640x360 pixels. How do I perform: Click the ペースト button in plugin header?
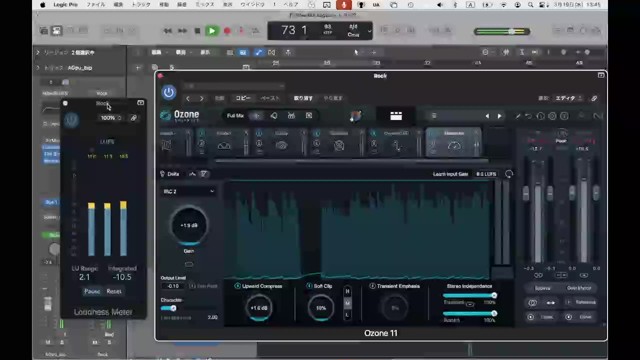270,98
